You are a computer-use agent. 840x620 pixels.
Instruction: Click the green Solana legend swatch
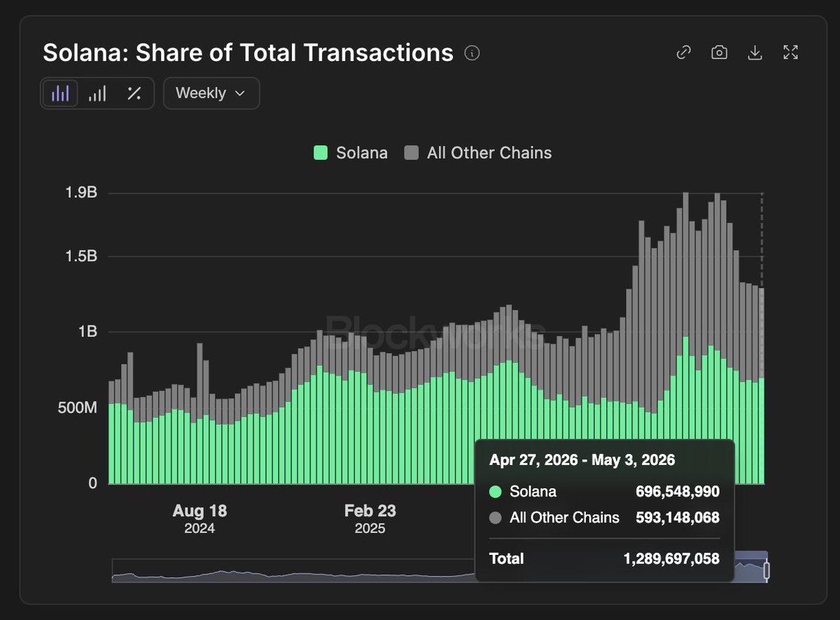(x=321, y=153)
